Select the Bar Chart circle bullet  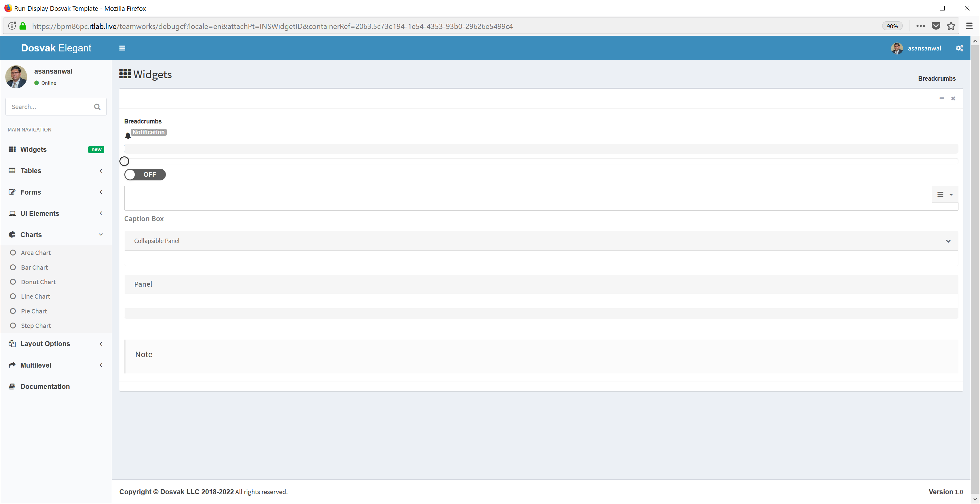13,267
